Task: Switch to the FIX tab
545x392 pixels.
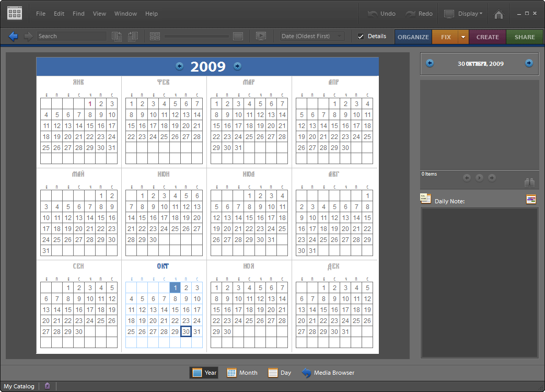Action: tap(446, 37)
